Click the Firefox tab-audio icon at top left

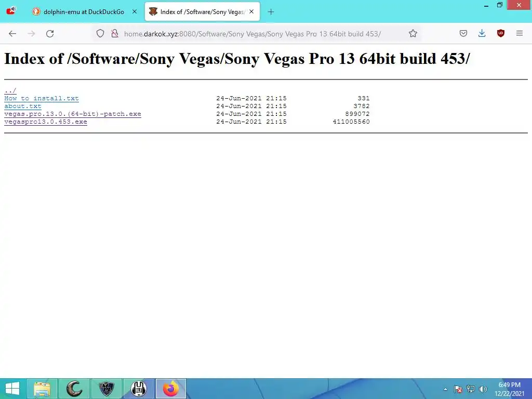(11, 10)
